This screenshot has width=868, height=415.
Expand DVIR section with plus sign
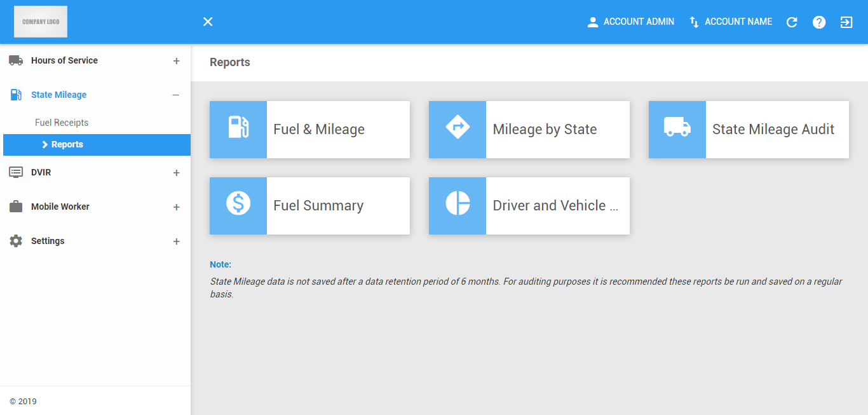tap(177, 173)
